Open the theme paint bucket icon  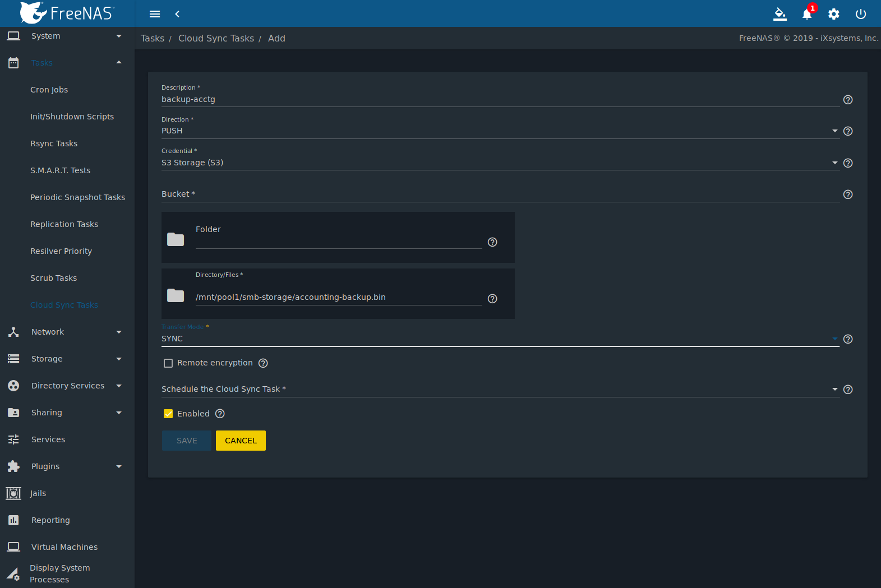[x=780, y=14]
